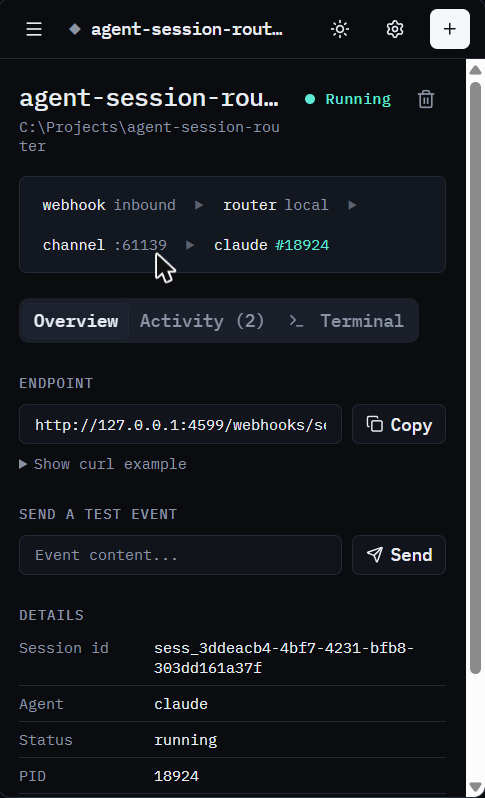Toggle the light/dark theme sun icon
This screenshot has height=798, width=485.
pyautogui.click(x=340, y=29)
